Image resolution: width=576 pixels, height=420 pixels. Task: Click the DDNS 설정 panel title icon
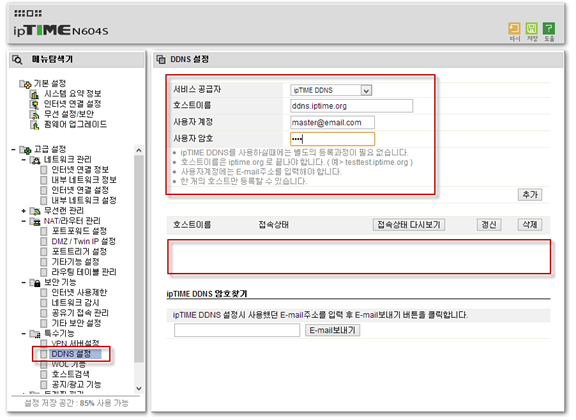161,60
